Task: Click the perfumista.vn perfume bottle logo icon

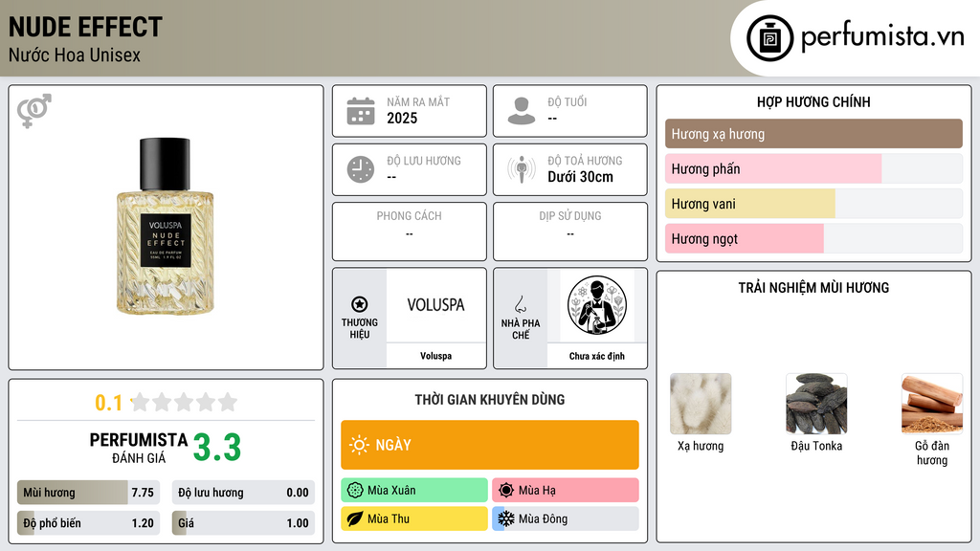Action: [769, 38]
